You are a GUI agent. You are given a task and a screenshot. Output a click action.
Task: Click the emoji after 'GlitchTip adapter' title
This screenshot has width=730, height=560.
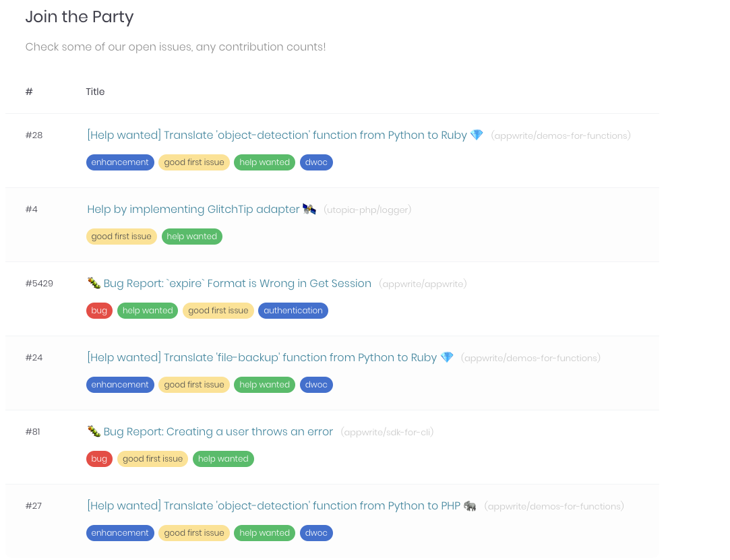[x=309, y=209]
